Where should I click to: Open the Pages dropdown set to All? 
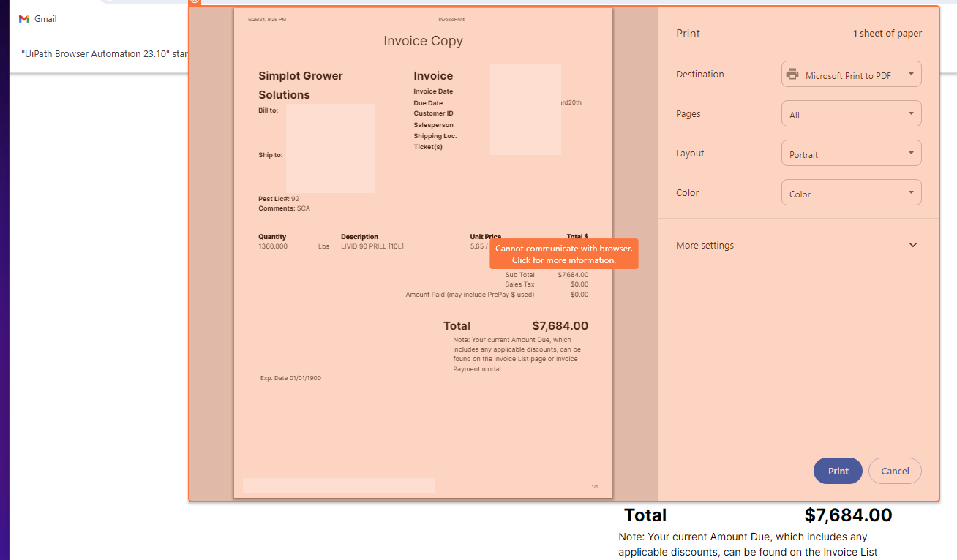coord(851,114)
